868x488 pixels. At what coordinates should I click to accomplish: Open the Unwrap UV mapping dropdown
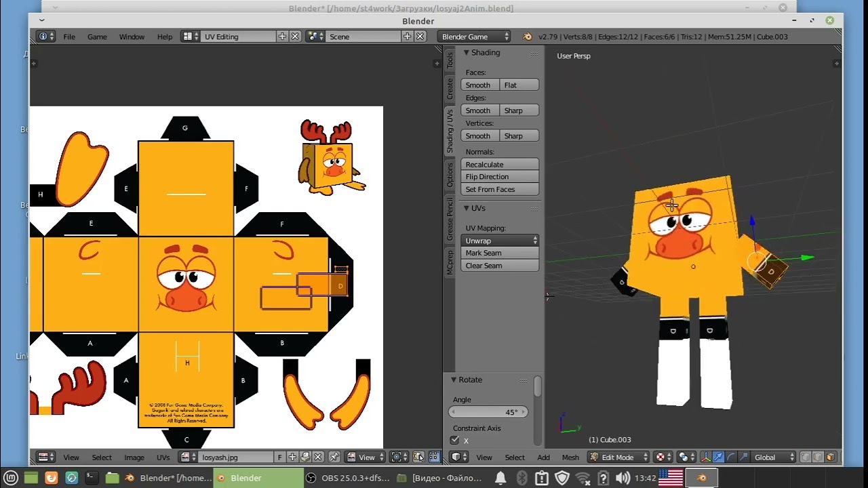(x=500, y=241)
